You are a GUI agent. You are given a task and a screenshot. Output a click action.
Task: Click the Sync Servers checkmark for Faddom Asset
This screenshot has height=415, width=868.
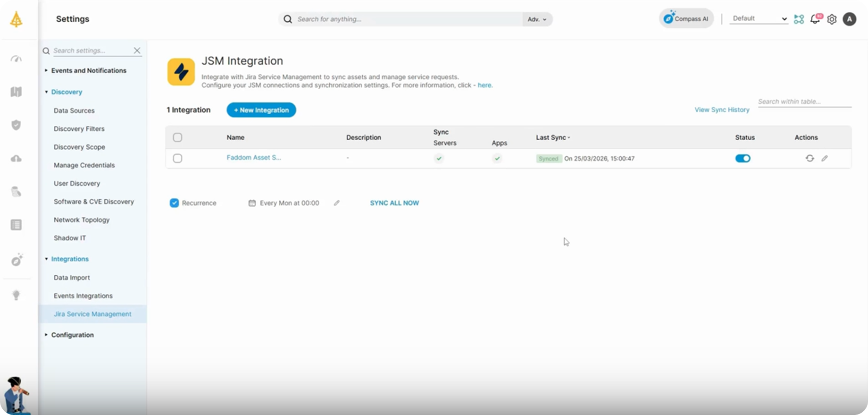point(439,158)
